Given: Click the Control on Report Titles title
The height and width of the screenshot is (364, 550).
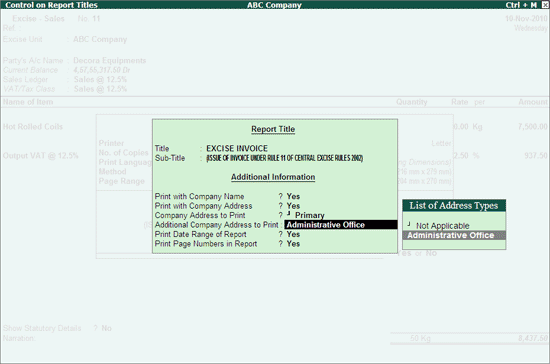Looking at the screenshot, I should point(52,5).
